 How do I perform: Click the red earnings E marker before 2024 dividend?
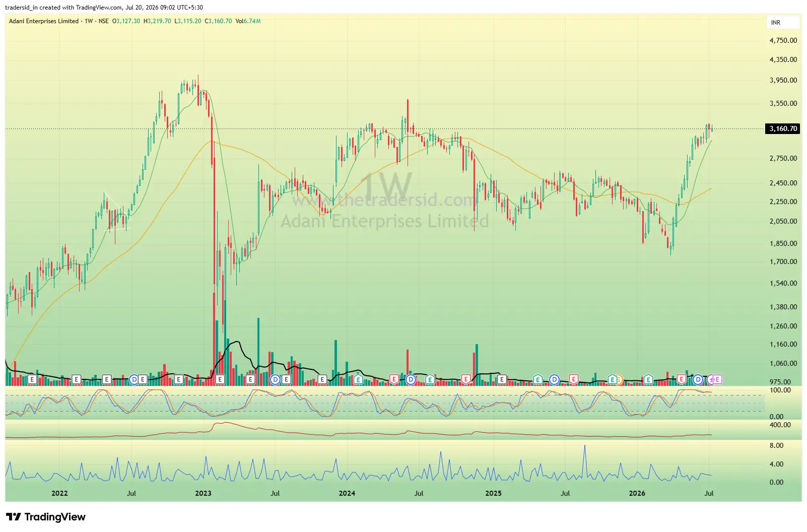pos(394,379)
